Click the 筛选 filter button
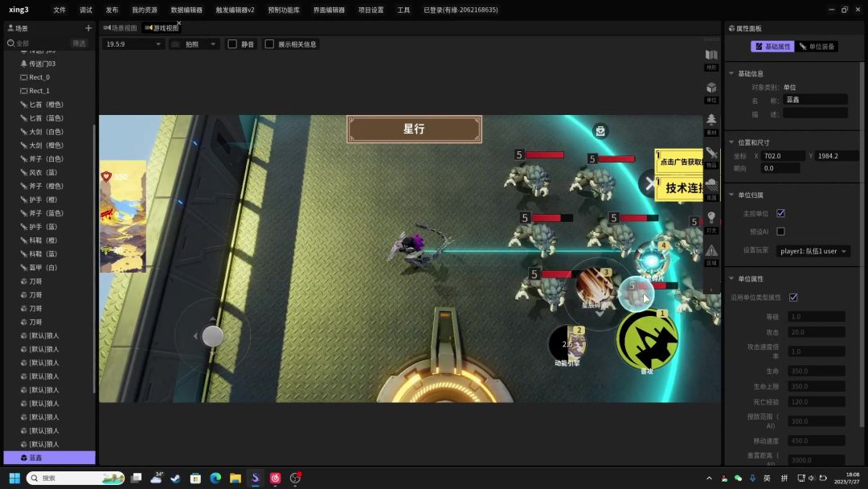Viewport: 868px width, 489px height. pyautogui.click(x=79, y=43)
